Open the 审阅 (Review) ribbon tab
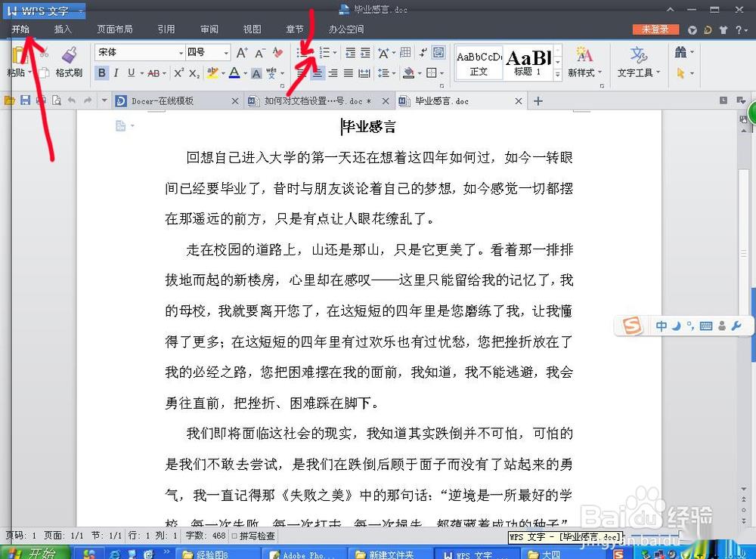The height and width of the screenshot is (559, 756). [x=209, y=29]
